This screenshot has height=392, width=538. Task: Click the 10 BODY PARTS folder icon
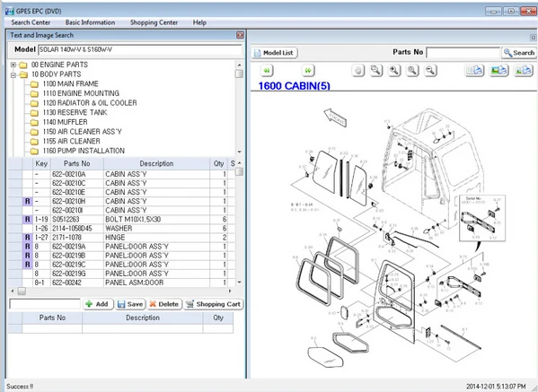tap(23, 74)
